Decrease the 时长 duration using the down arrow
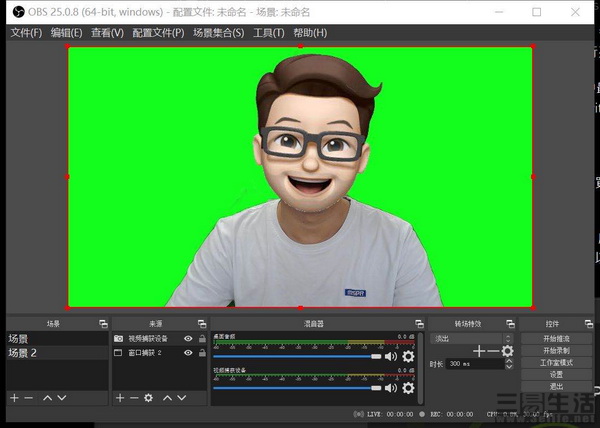Image resolution: width=600 pixels, height=428 pixels. pyautogui.click(x=509, y=366)
